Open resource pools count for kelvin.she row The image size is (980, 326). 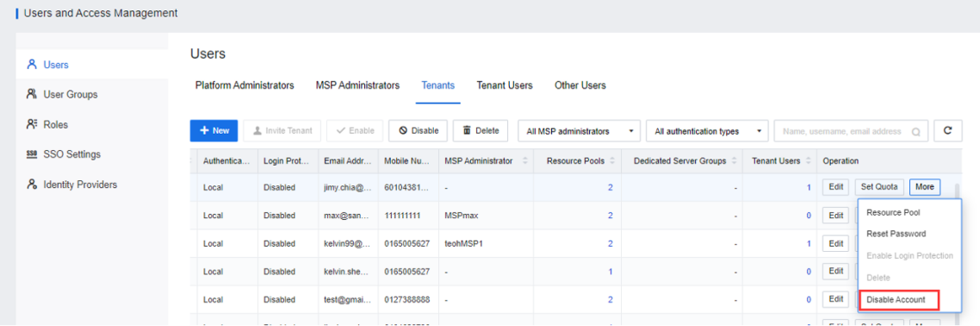point(610,272)
